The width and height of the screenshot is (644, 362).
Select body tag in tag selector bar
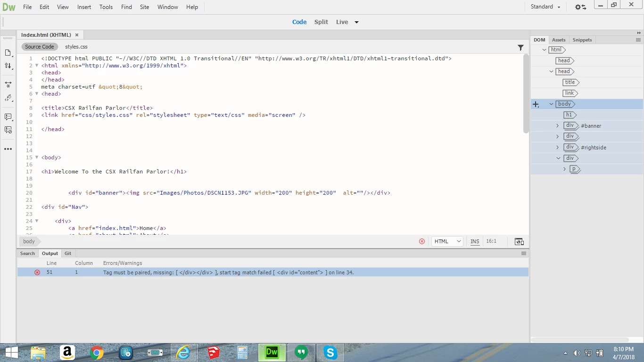[29, 241]
